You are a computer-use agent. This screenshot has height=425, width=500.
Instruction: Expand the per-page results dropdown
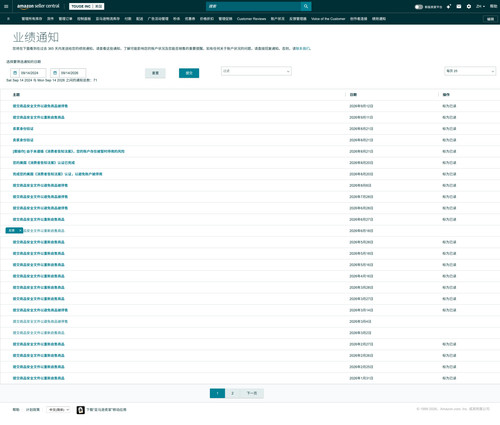[x=470, y=71]
